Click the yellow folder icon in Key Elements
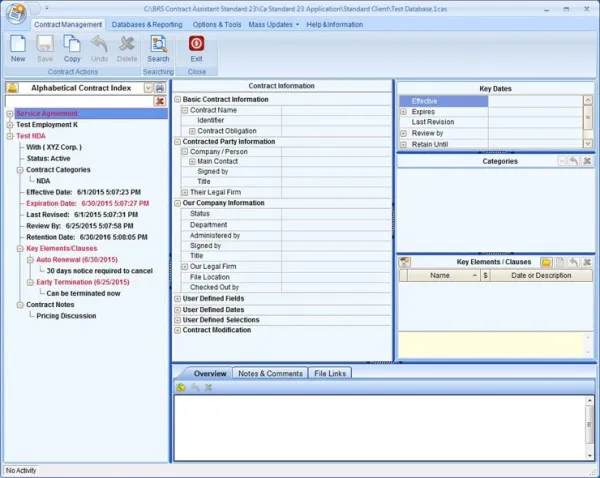Viewport: 600px width, 478px height. (546, 262)
